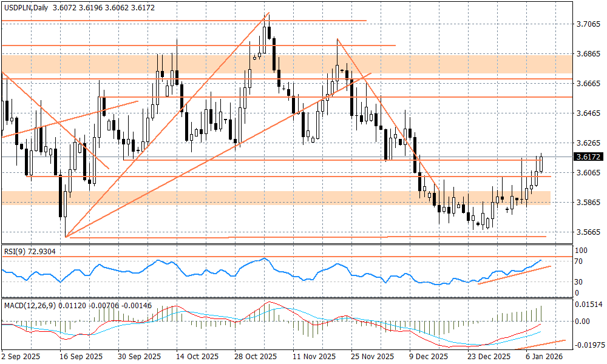Click the 2 Sep 2025 date label

(x=21, y=356)
